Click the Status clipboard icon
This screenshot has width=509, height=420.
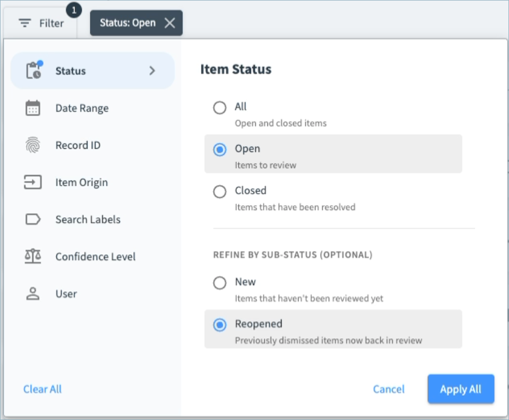[34, 70]
